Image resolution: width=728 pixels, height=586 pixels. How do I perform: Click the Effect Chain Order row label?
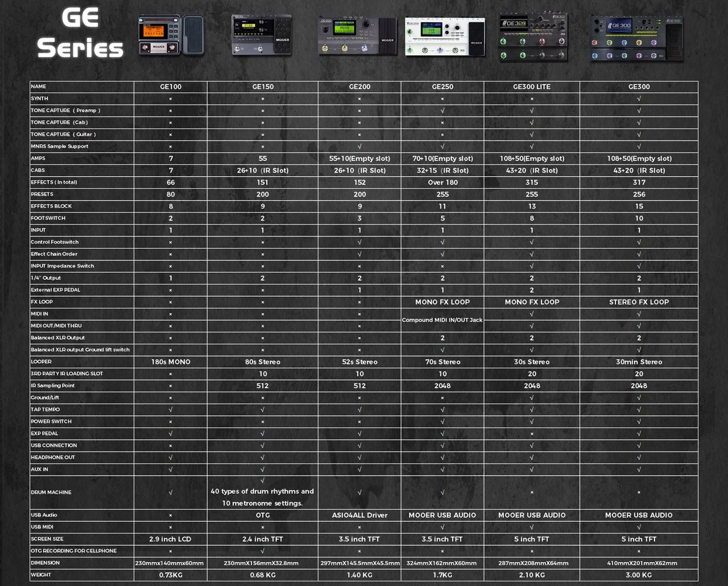click(x=54, y=254)
